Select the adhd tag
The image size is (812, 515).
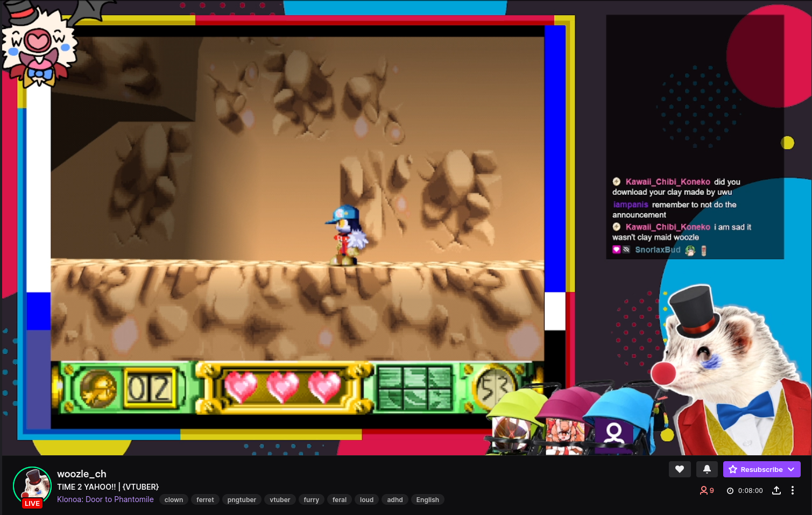tap(395, 500)
